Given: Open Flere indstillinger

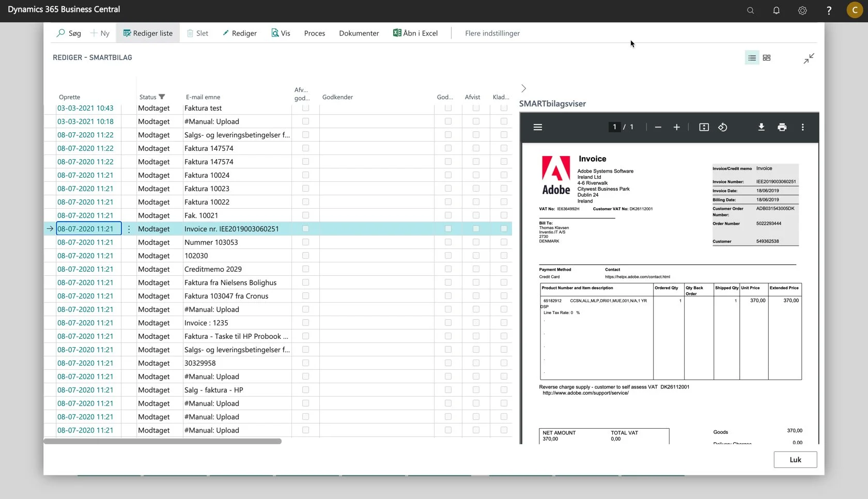Looking at the screenshot, I should (x=492, y=33).
